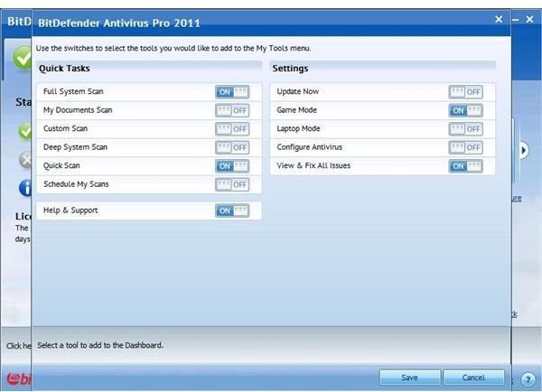Click the Update Now label

(x=298, y=91)
